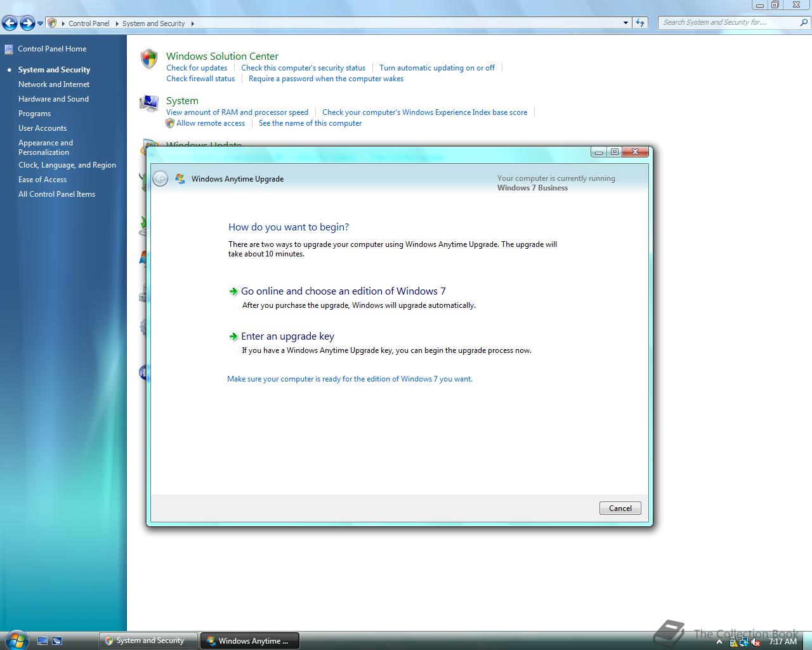Expand the System and Security breadcrumb chevron
Screen dimensions: 812x650
point(192,23)
